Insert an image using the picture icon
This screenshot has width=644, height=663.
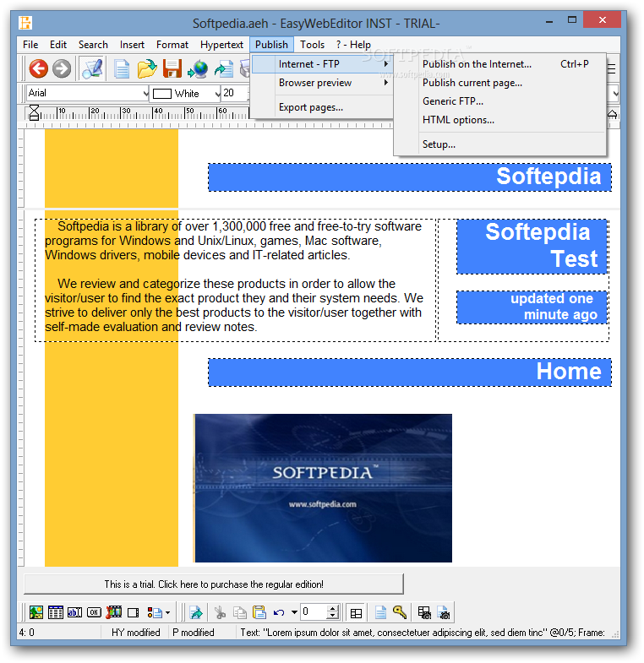point(36,611)
